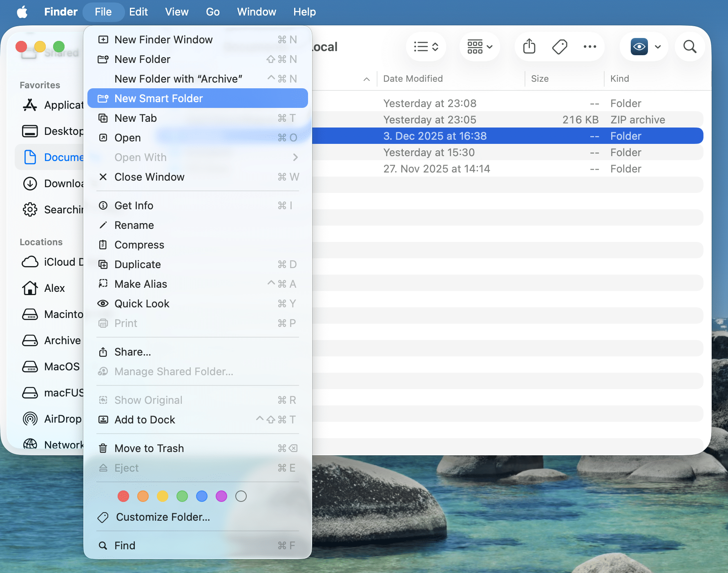Apply the red tag color
Screen dimensions: 728x573
click(x=123, y=496)
